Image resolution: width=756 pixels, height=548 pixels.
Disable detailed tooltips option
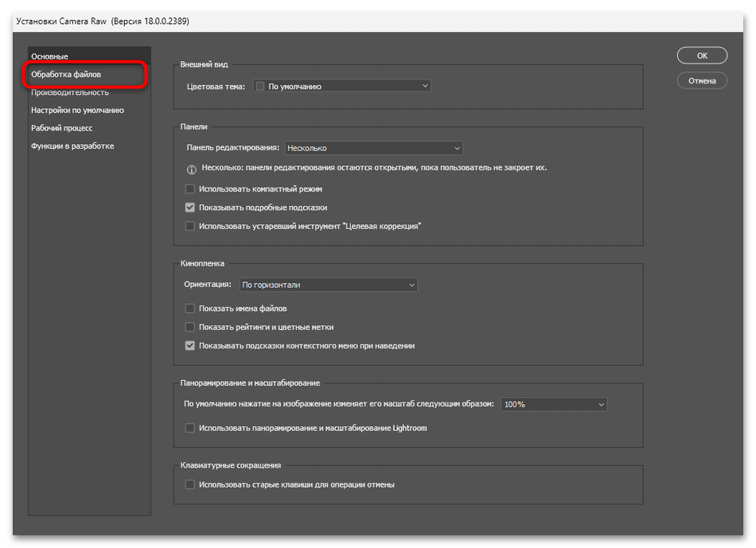point(189,207)
